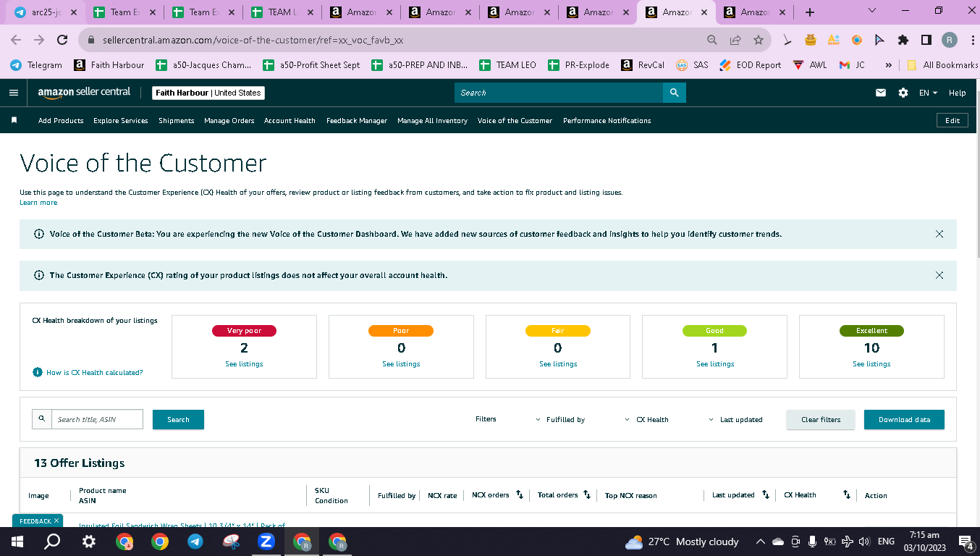Click the sort arrows next to Last updated column
This screenshot has height=556, width=980.
(766, 495)
